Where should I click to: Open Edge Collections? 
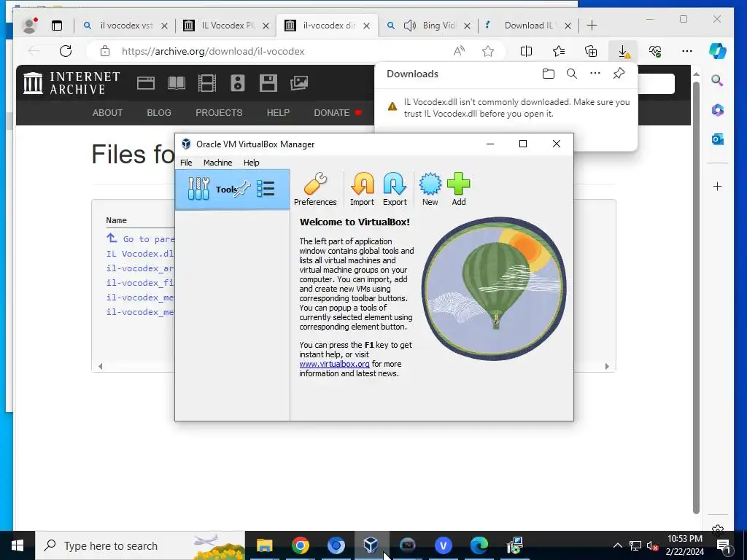tap(591, 51)
